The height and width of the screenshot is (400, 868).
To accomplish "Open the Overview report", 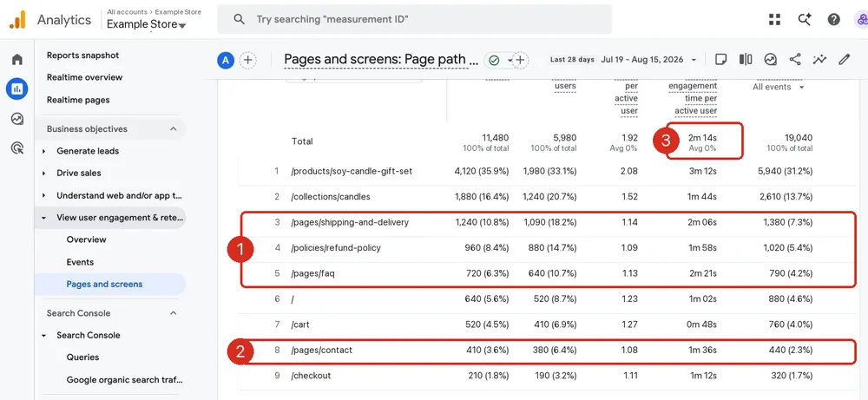I will point(86,239).
